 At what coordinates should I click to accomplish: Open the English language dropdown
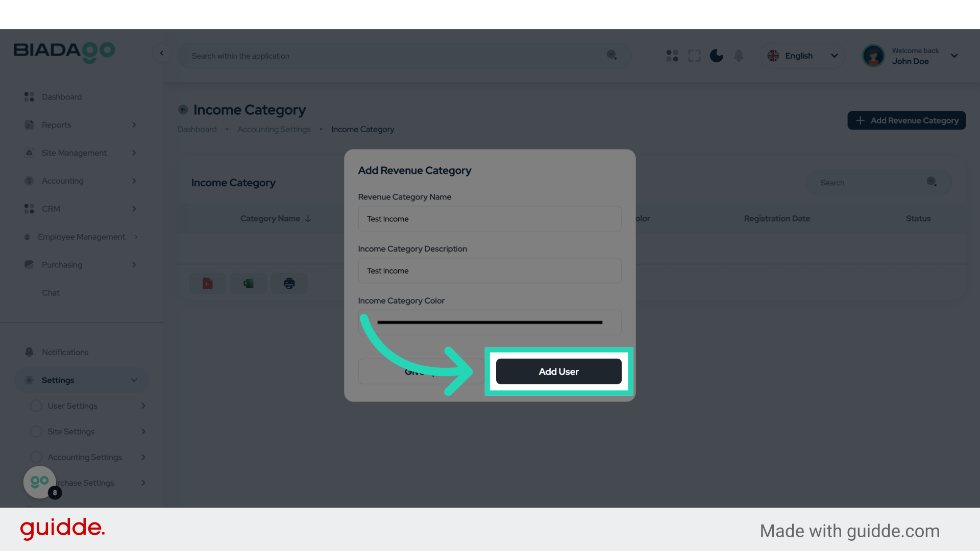pyautogui.click(x=802, y=56)
